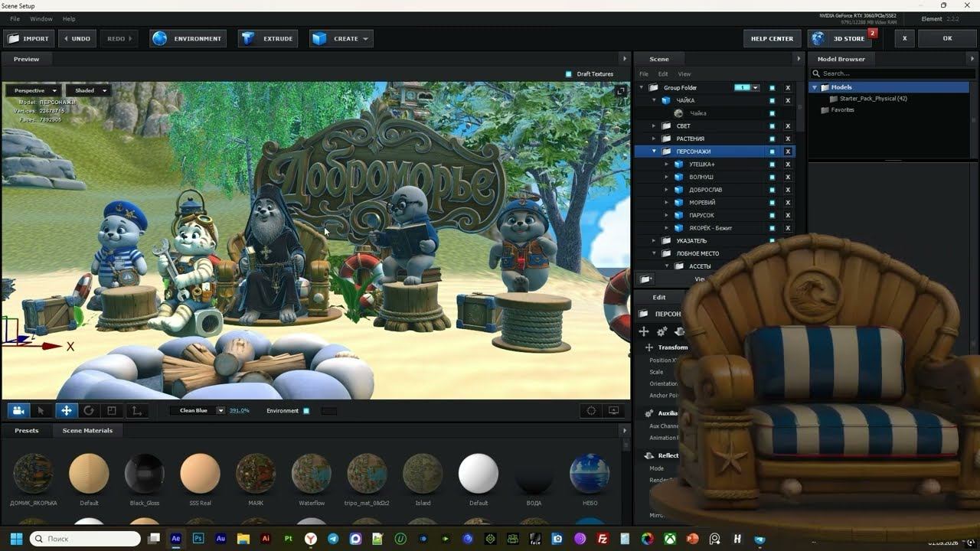Switch to the Scene Materials tab

[87, 431]
